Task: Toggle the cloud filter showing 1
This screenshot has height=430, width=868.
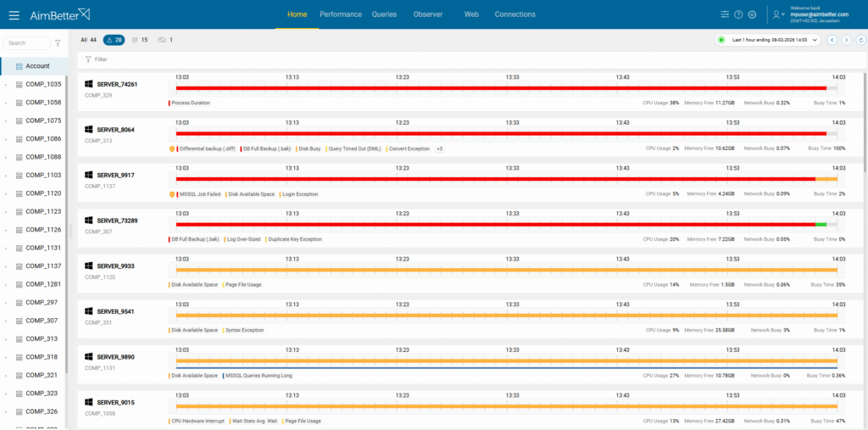Action: tap(165, 40)
